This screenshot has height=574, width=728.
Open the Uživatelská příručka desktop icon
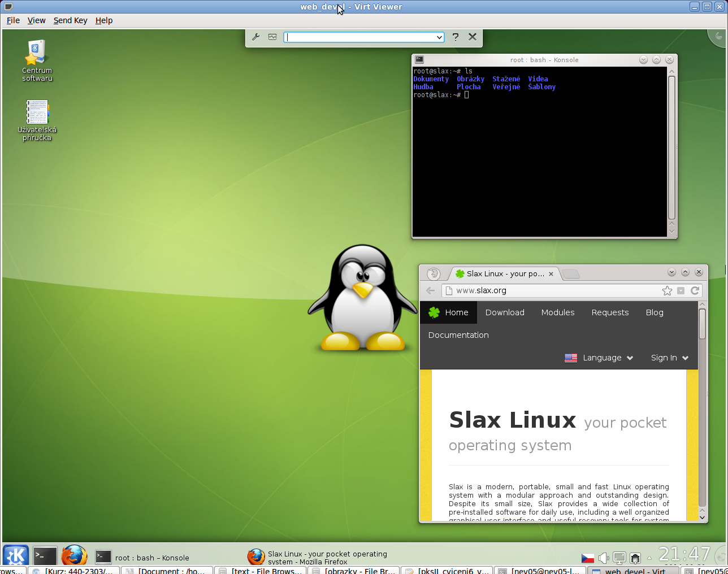tap(37, 120)
